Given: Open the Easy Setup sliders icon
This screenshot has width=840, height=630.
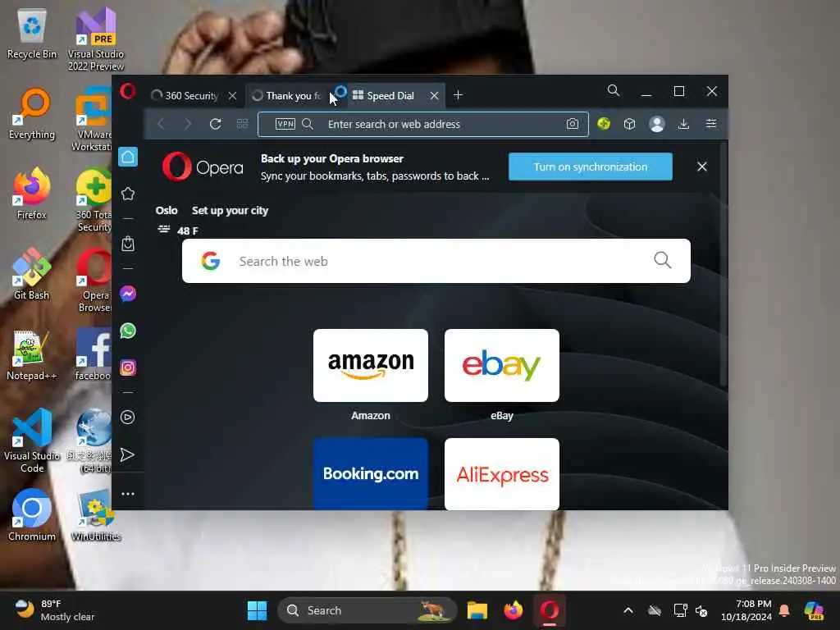Looking at the screenshot, I should pos(711,125).
